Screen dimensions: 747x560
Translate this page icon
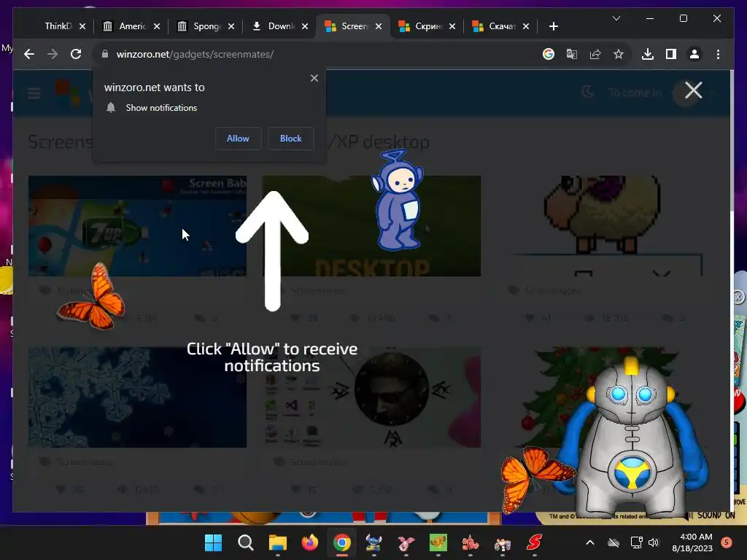pyautogui.click(x=572, y=54)
